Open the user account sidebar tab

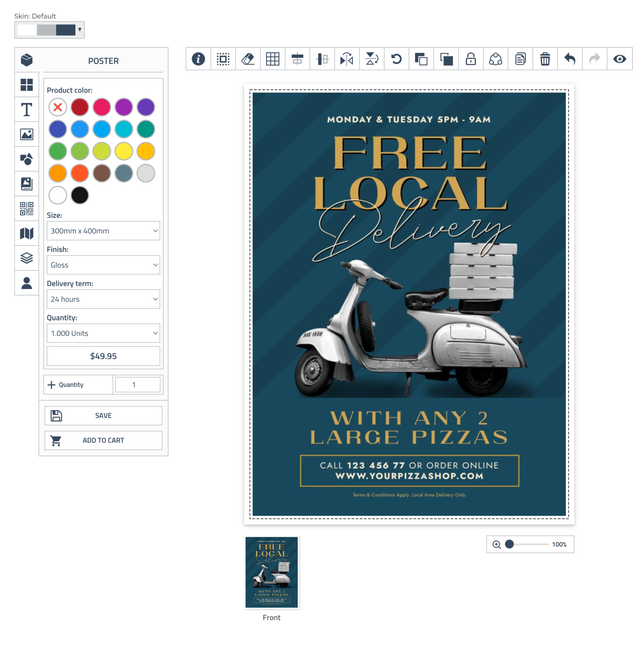click(27, 283)
